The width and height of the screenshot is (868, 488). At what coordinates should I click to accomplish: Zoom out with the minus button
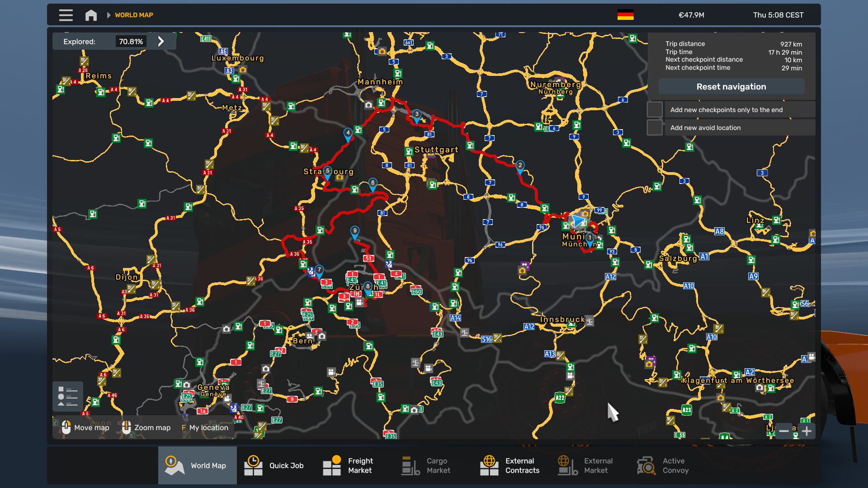[x=784, y=431]
